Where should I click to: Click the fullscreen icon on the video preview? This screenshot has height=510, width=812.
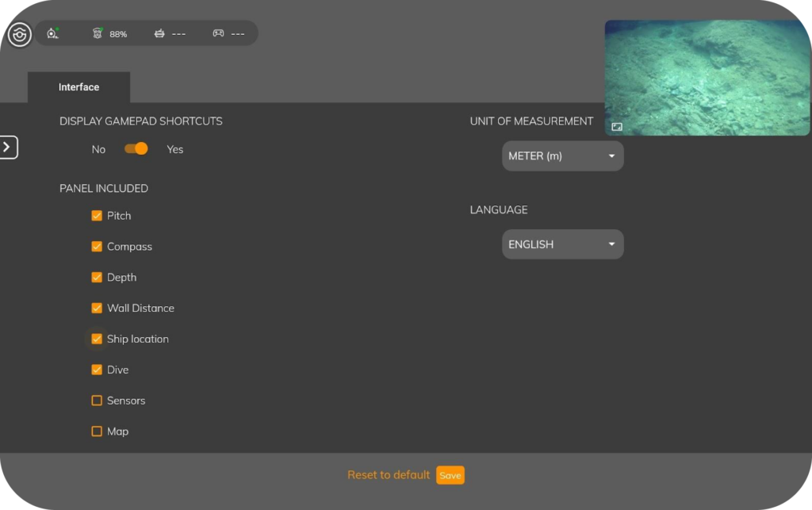coord(617,125)
